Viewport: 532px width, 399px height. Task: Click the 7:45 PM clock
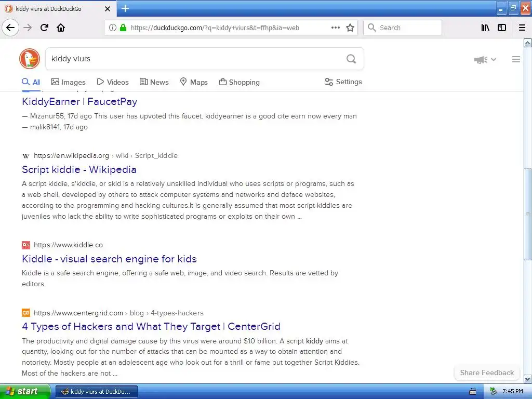513,392
